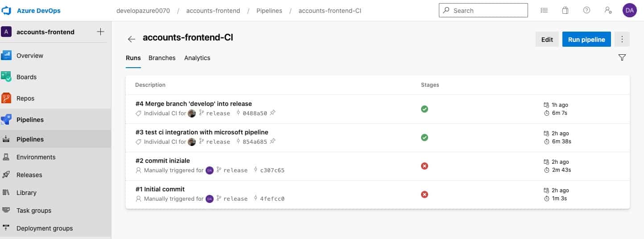
Task: Switch to the Branches tab
Action: [162, 58]
